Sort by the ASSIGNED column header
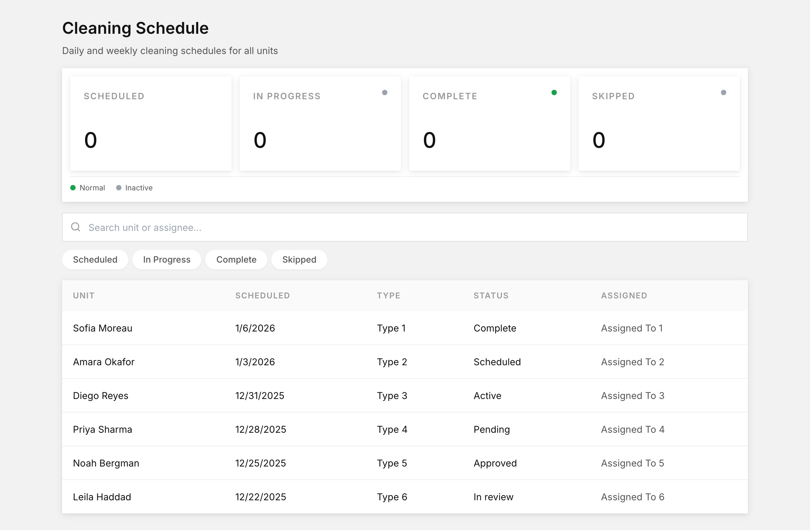Screen dimensions: 810x532 point(624,296)
